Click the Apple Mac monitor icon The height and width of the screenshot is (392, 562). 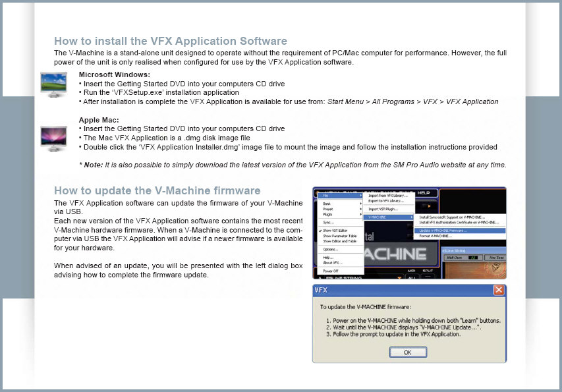pyautogui.click(x=53, y=138)
